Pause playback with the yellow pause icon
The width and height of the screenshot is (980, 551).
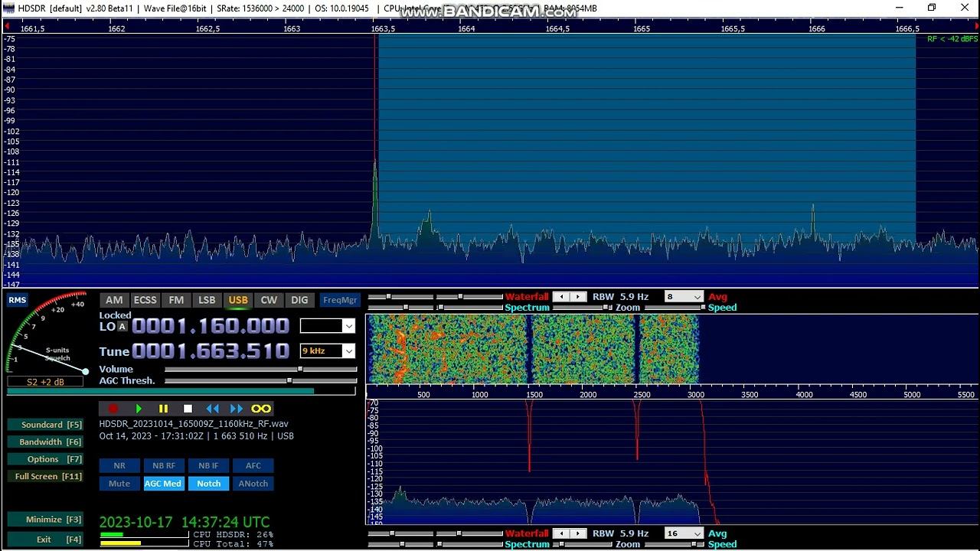click(x=163, y=409)
